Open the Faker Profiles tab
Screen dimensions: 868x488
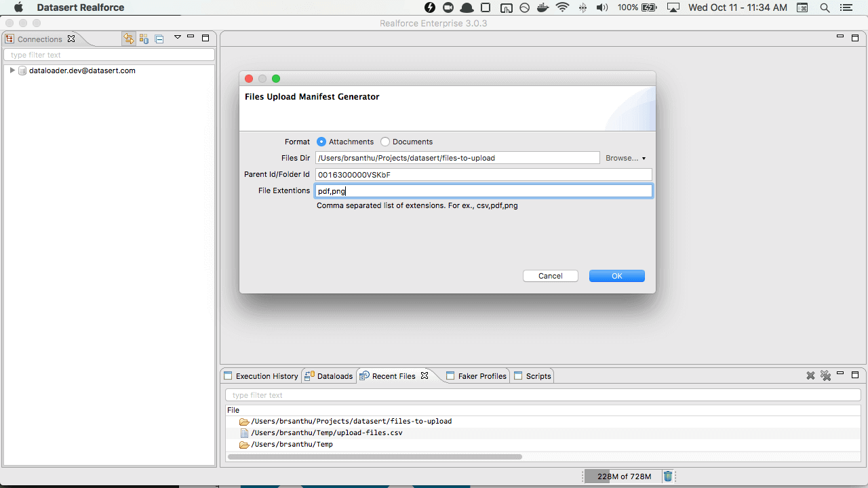pyautogui.click(x=476, y=376)
